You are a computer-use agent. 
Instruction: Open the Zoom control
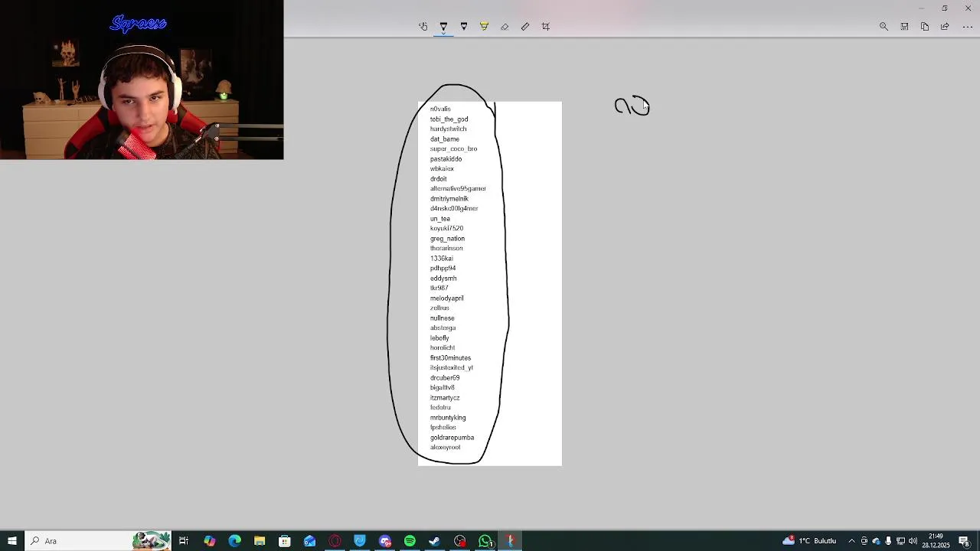(884, 27)
